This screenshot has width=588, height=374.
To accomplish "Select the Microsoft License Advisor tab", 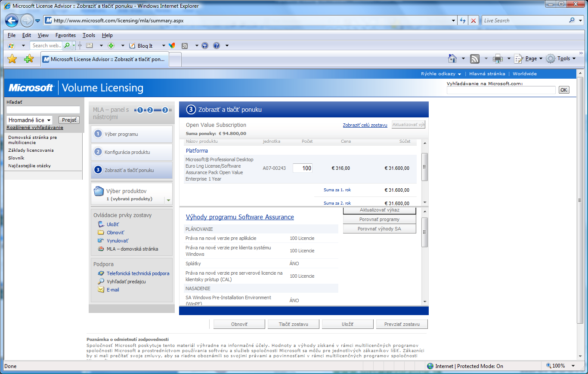I will click(x=105, y=59).
